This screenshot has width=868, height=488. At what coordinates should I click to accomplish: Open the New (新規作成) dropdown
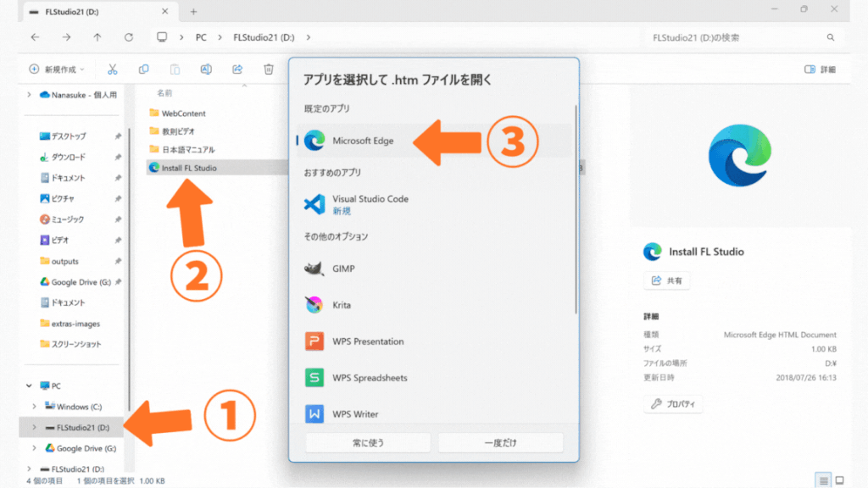[57, 69]
